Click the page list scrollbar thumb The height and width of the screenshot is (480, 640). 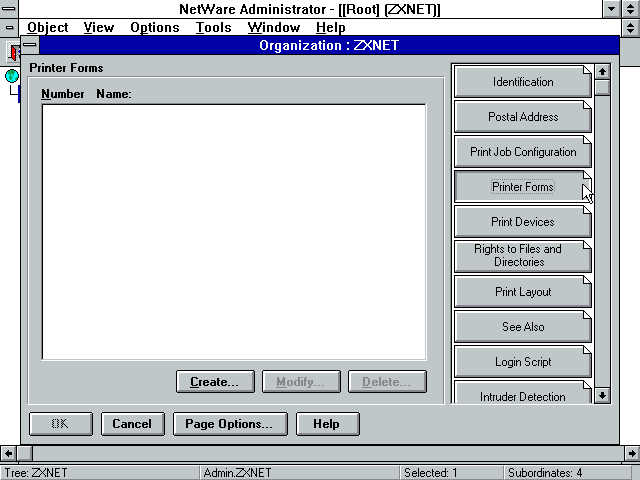(x=602, y=87)
